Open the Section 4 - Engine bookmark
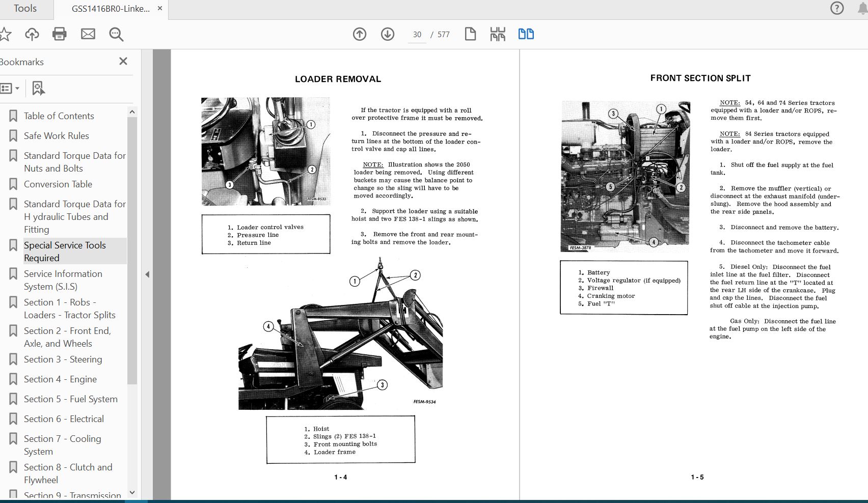Screen dimensions: 868x503 coord(60,379)
